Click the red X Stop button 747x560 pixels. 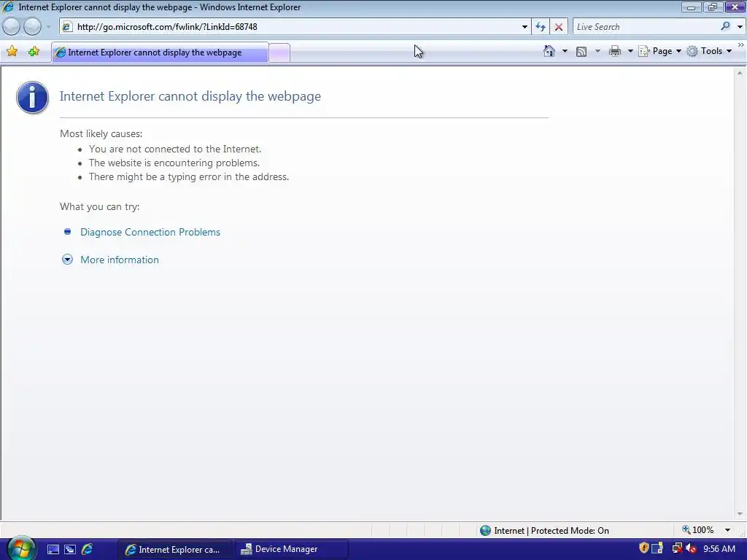559,27
